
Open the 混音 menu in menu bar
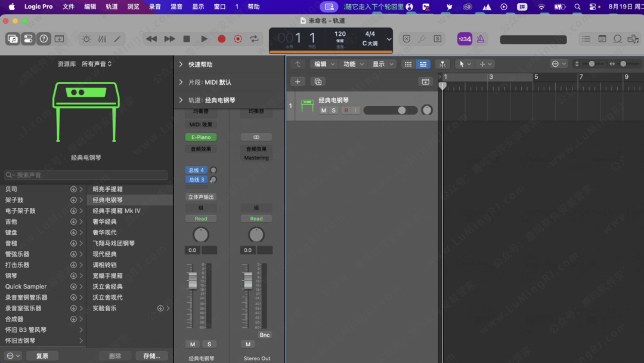click(177, 7)
